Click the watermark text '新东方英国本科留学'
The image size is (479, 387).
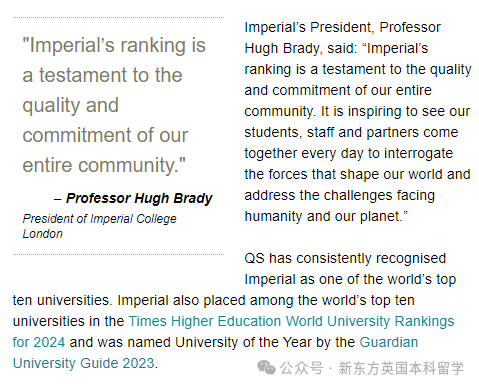click(401, 368)
